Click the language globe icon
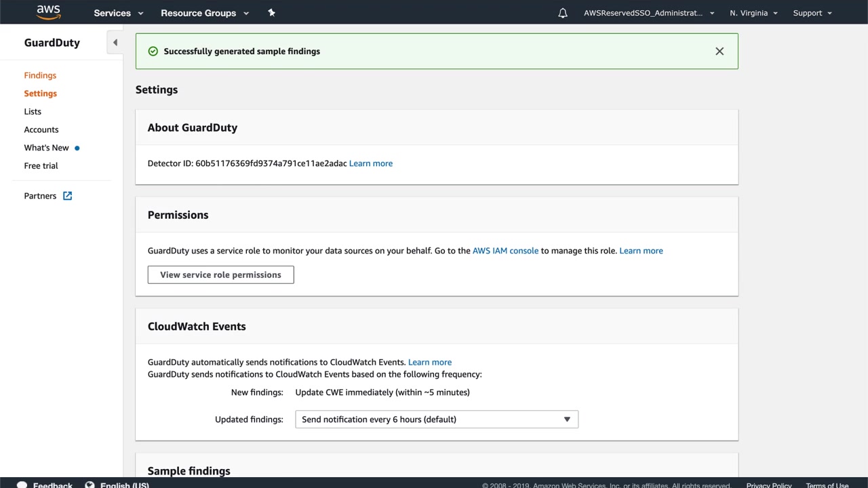This screenshot has height=488, width=868. 90,485
